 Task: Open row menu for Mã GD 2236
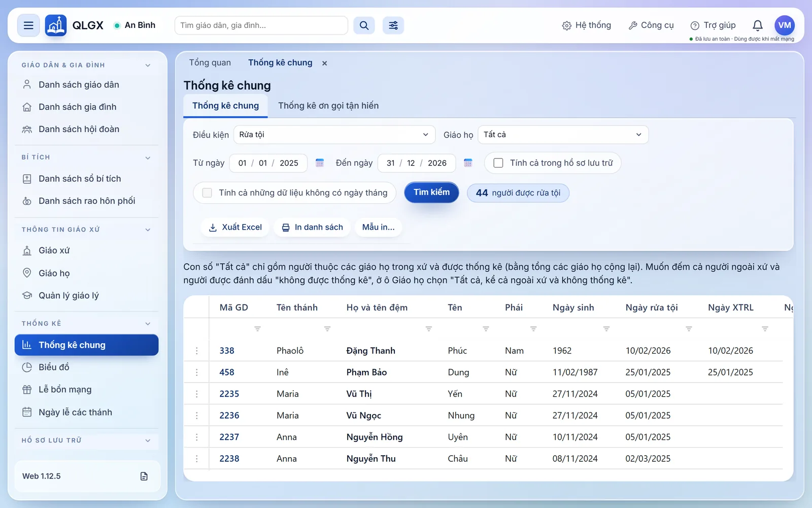click(x=197, y=416)
